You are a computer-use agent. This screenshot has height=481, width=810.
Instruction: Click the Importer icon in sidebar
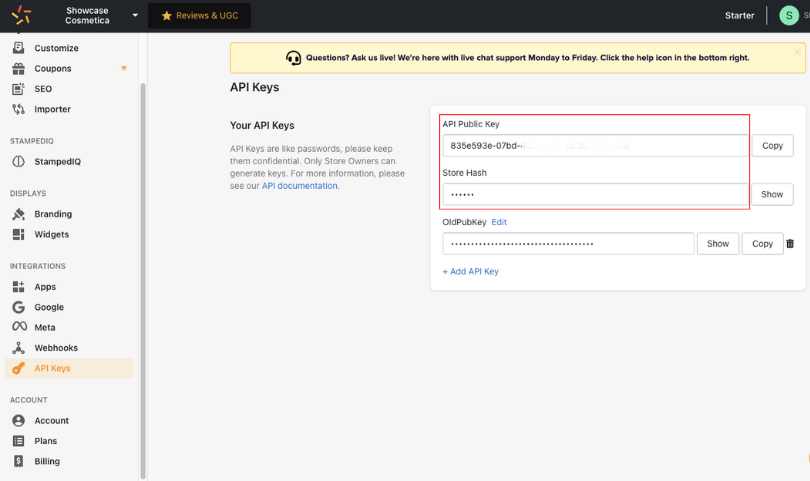pos(18,109)
